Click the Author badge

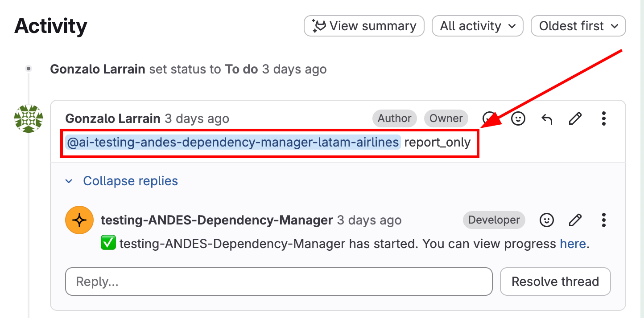(x=395, y=118)
